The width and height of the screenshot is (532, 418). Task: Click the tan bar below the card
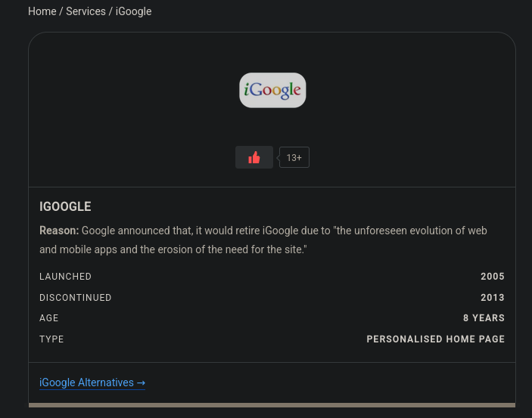coord(272,405)
